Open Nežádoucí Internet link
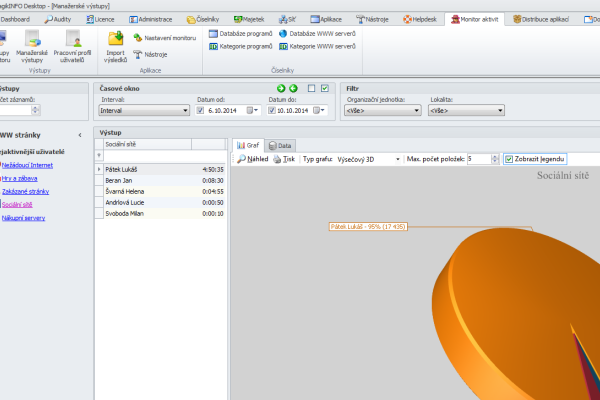The height and width of the screenshot is (400, 600). pyautogui.click(x=27, y=165)
